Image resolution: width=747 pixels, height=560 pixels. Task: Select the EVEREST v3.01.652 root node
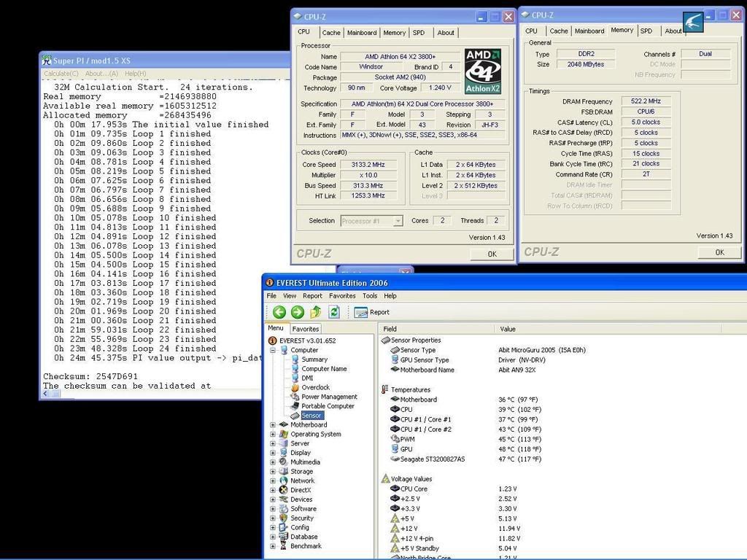click(x=308, y=341)
